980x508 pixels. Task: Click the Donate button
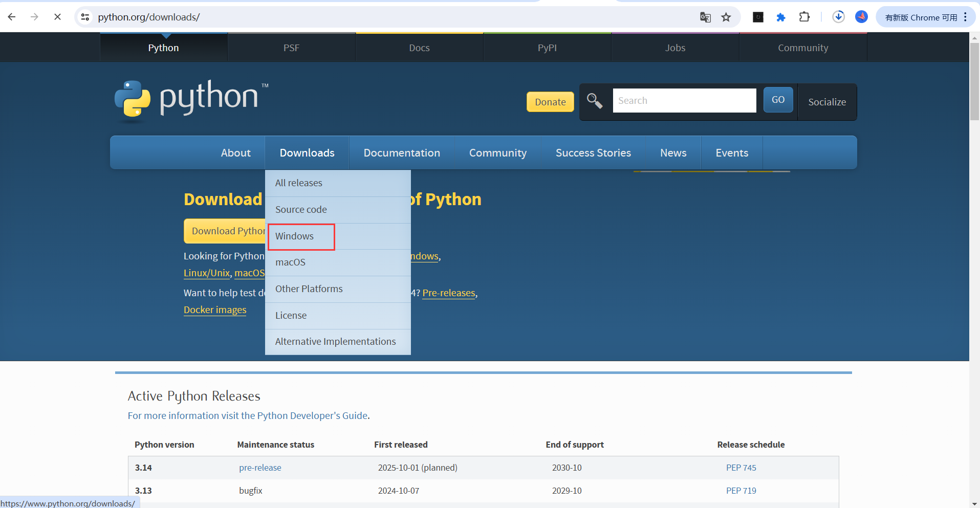pos(550,102)
